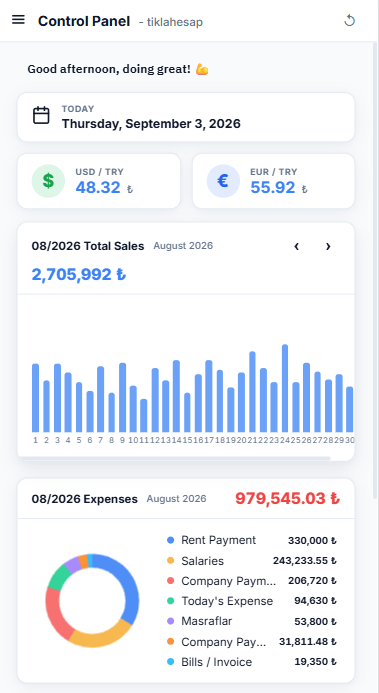Click the 2,705,992 ₺ total sales amount
Viewport: 379px width, 693px height.
[79, 274]
